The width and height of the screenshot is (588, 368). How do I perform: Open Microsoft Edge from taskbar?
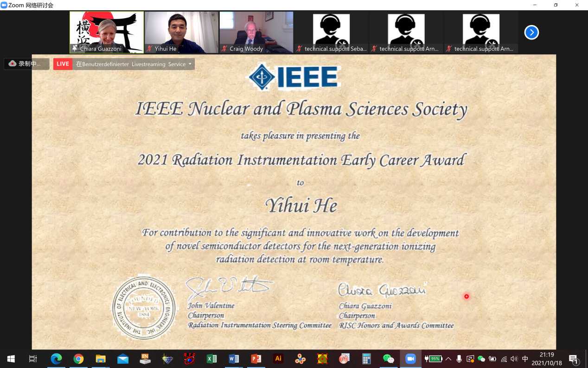tap(56, 359)
